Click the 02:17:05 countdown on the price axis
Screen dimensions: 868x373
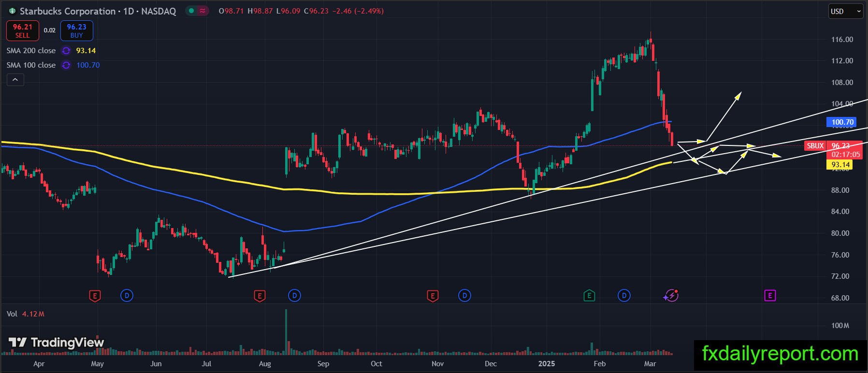(x=845, y=155)
